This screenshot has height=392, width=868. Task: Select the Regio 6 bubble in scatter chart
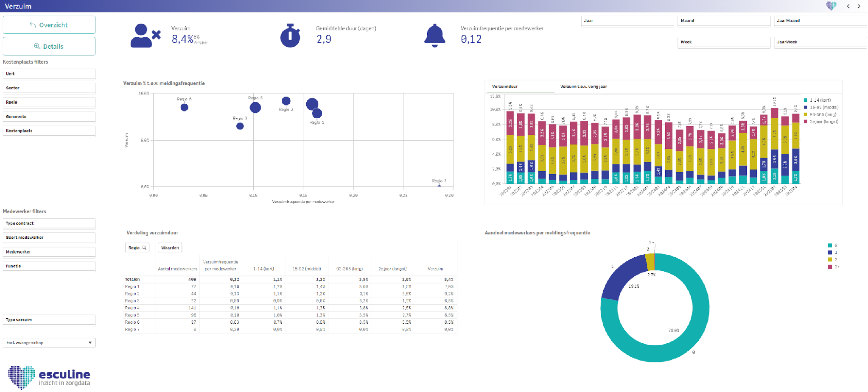click(x=184, y=107)
